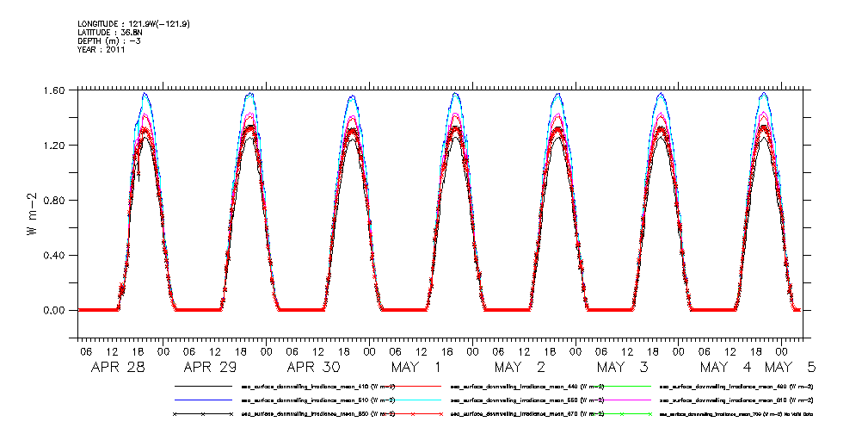Click the 1.20 y-axis tick label
The height and width of the screenshot is (434, 868).
[55, 146]
